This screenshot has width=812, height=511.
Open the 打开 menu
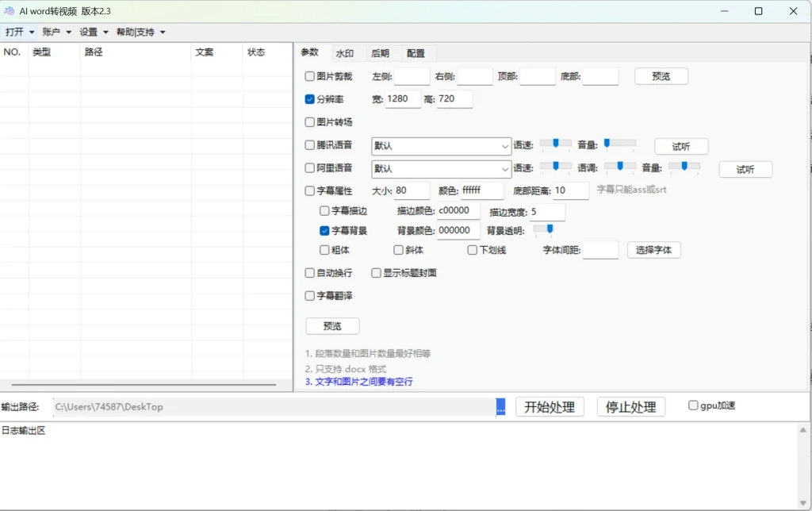click(x=20, y=32)
